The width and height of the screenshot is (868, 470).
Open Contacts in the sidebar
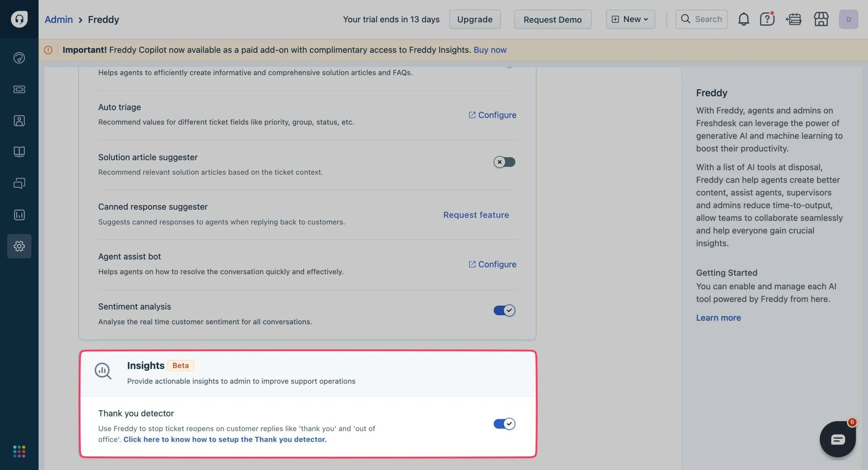pyautogui.click(x=19, y=121)
